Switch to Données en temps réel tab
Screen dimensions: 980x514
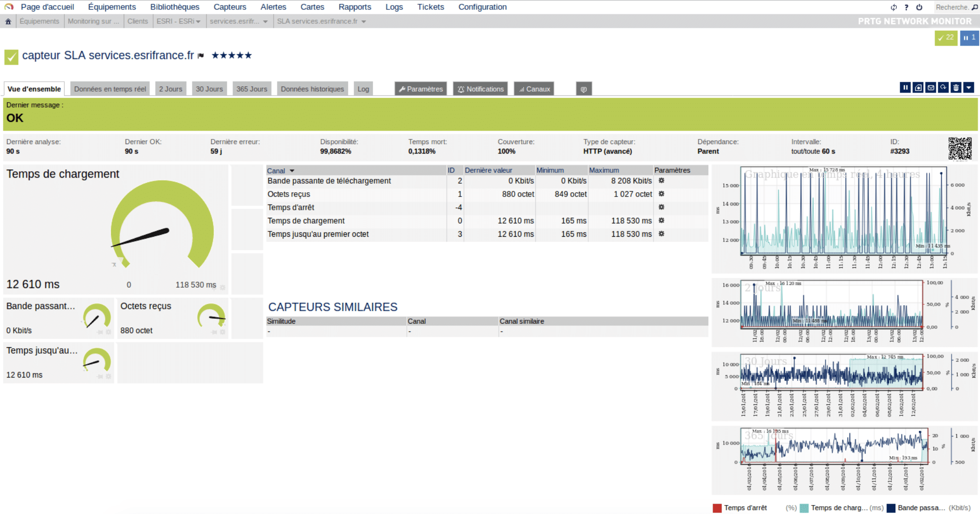(110, 89)
